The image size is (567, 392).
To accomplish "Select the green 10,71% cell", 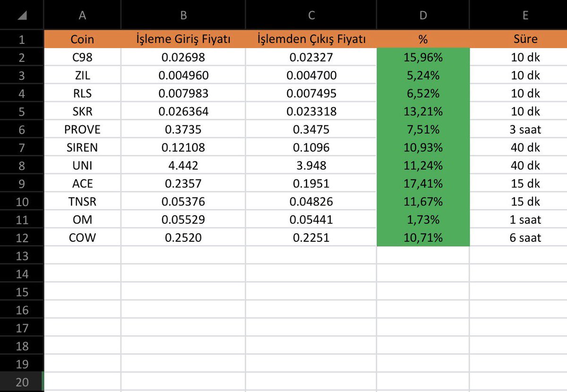I will (x=423, y=238).
